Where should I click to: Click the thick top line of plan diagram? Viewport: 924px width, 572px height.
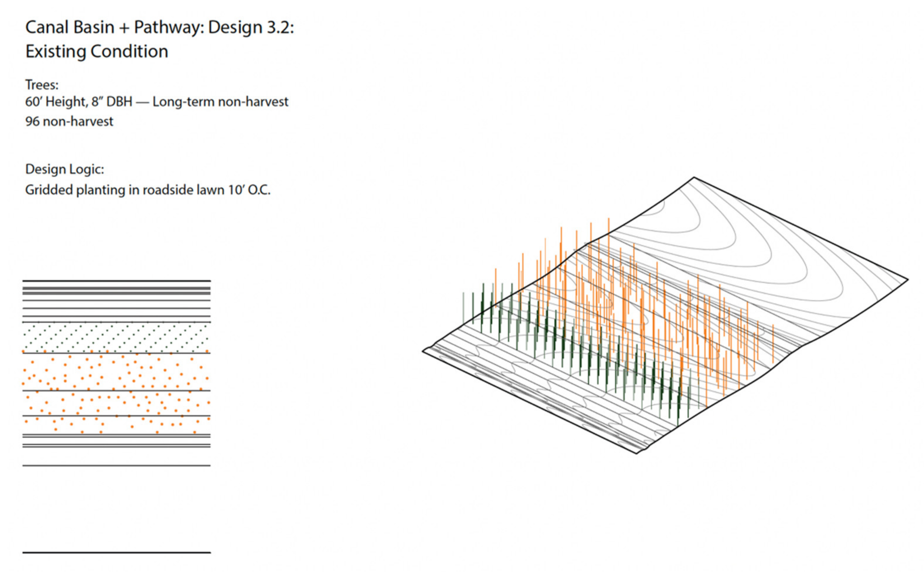click(116, 281)
